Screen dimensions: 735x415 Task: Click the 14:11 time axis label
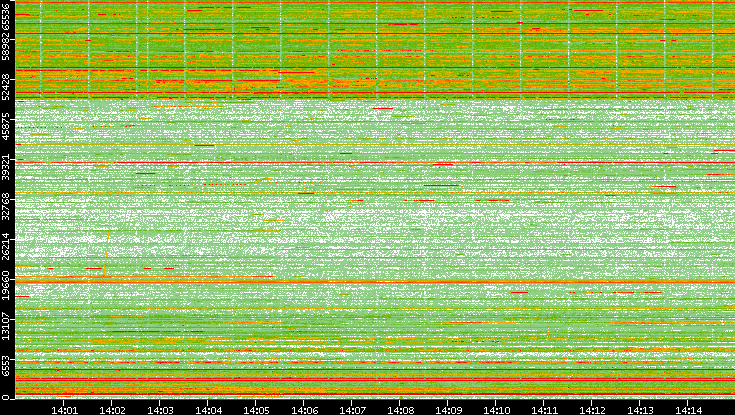tap(544, 409)
